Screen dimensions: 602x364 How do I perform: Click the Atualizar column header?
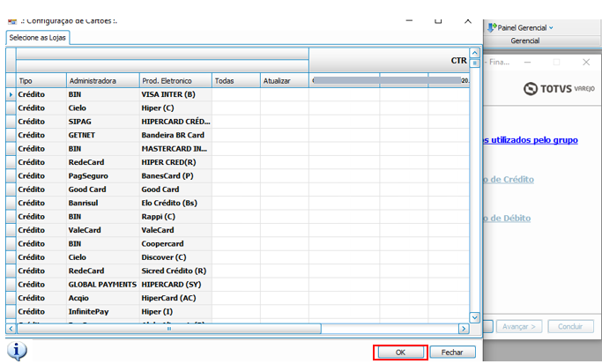(x=285, y=80)
